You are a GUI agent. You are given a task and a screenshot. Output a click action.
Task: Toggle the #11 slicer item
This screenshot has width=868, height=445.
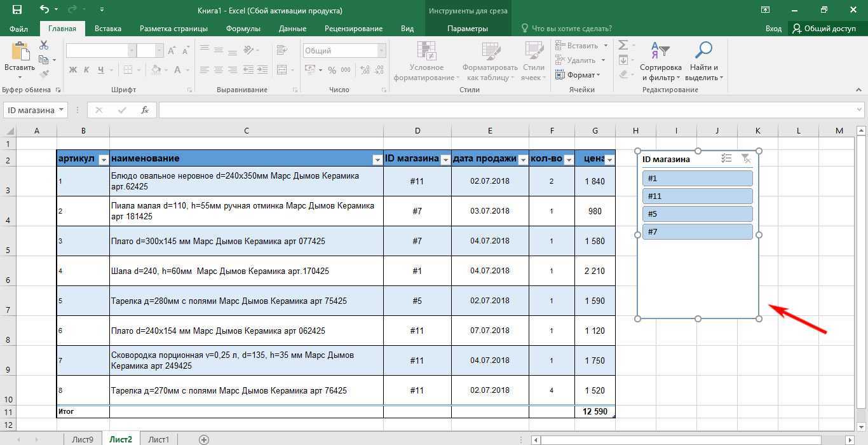click(x=697, y=196)
